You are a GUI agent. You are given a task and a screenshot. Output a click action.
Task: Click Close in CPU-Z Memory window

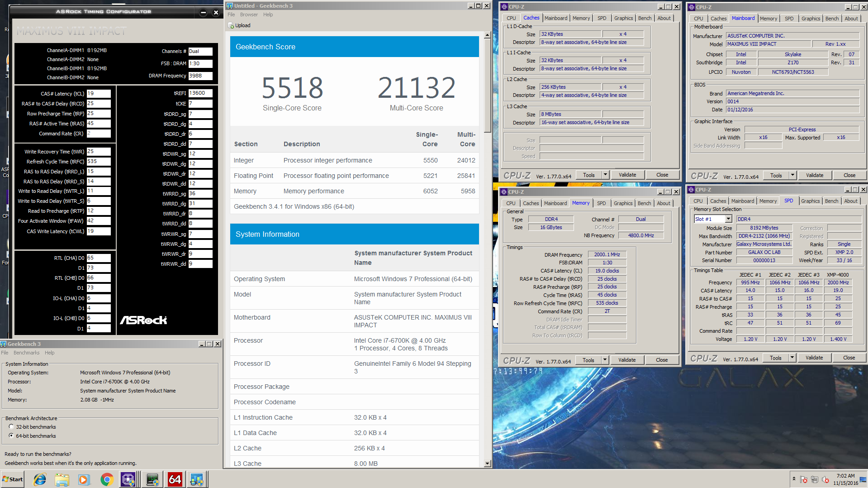(x=662, y=360)
